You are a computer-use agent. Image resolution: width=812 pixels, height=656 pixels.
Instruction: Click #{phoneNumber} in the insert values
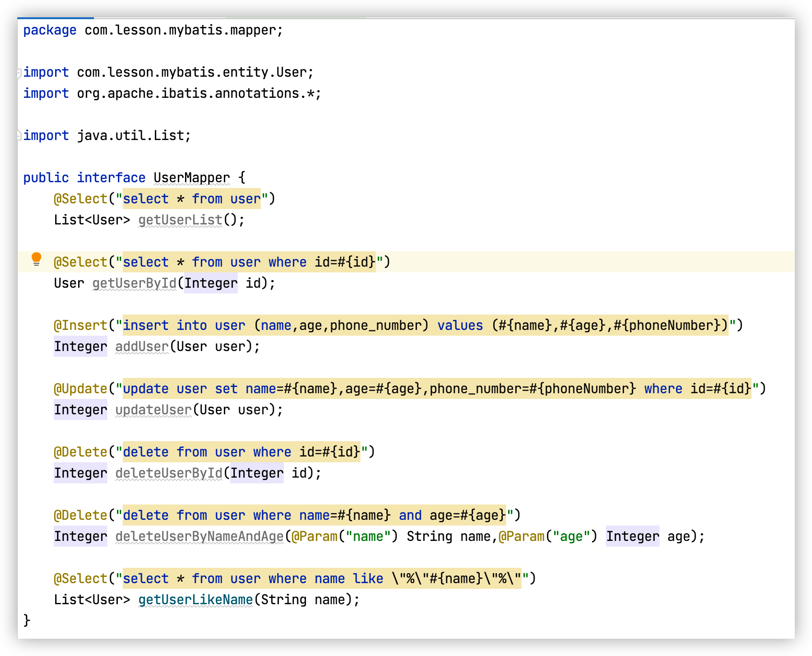point(667,326)
